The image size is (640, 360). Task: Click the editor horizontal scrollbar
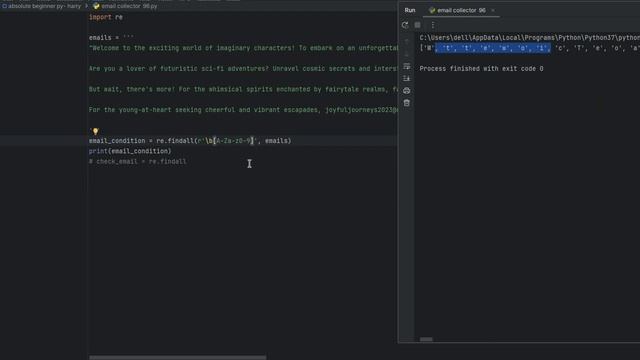[x=178, y=358]
